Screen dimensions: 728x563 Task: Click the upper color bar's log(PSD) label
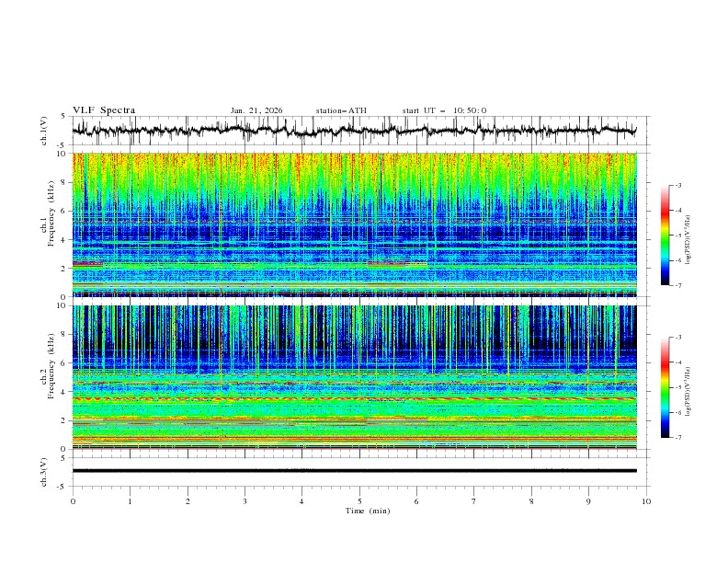point(688,240)
